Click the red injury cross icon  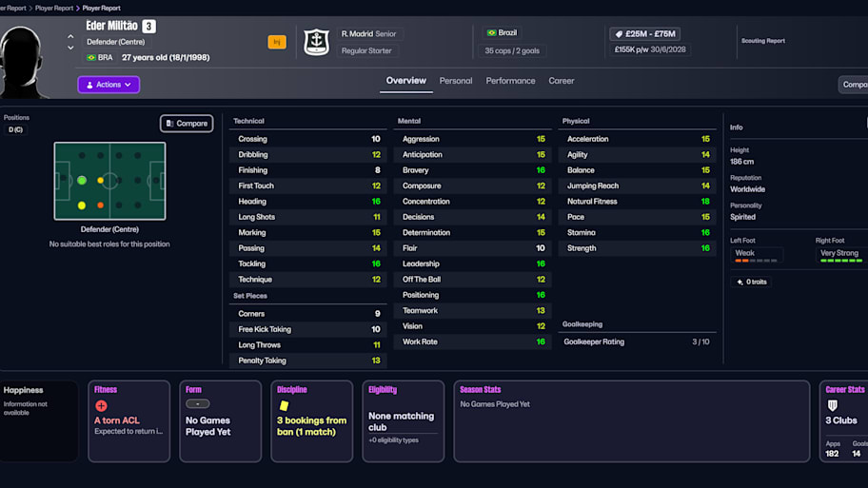pos(101,406)
